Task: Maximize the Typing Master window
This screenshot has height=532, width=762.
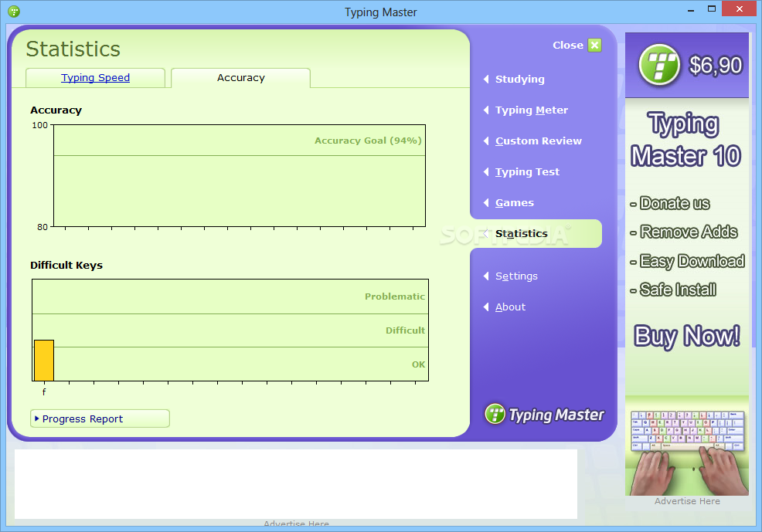Action: (712, 8)
